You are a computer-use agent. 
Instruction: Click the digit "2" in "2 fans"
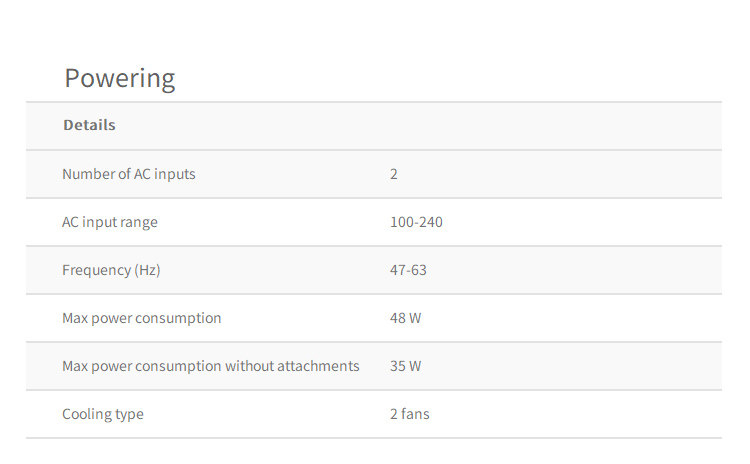394,414
